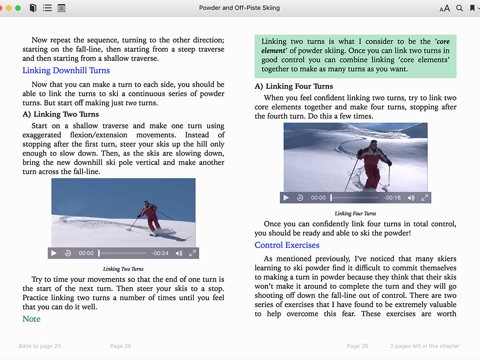Seek in Linking Two Turns video progress bar

tap(122, 253)
